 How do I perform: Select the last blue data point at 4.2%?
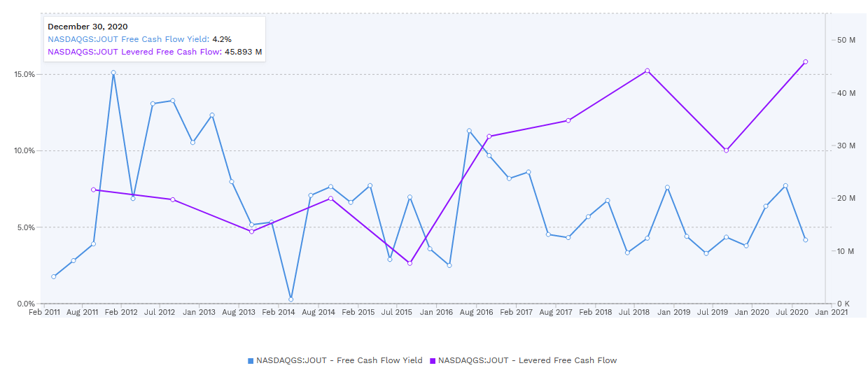coord(806,240)
